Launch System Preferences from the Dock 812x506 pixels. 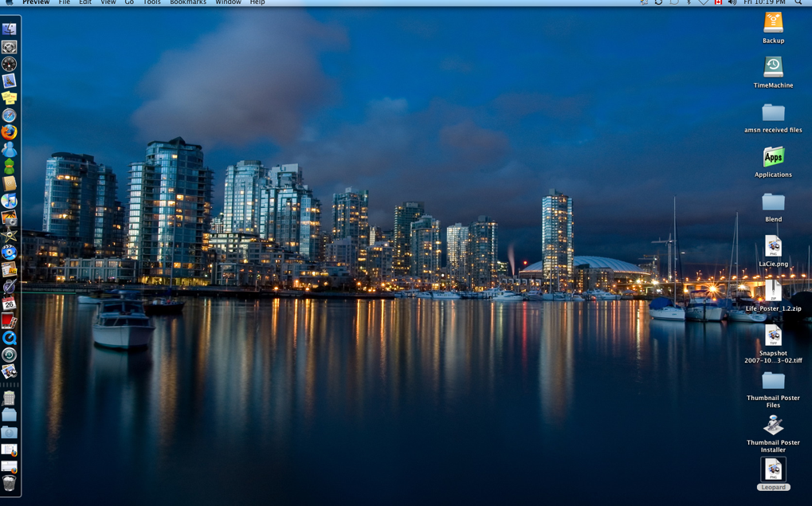click(10, 47)
